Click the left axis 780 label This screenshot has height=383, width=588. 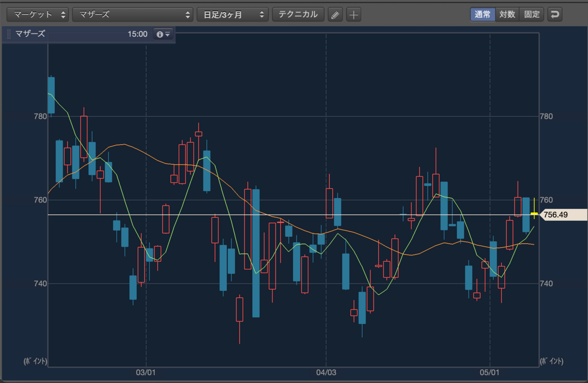tap(40, 116)
